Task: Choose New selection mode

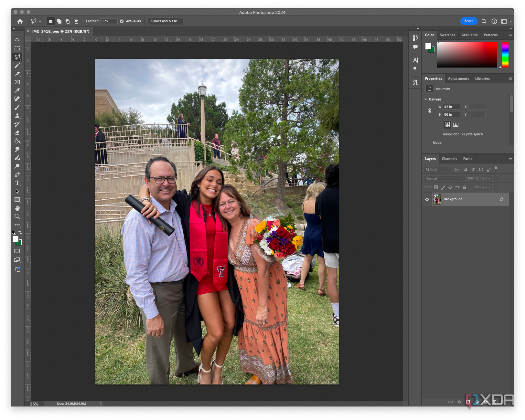Action: [51, 21]
